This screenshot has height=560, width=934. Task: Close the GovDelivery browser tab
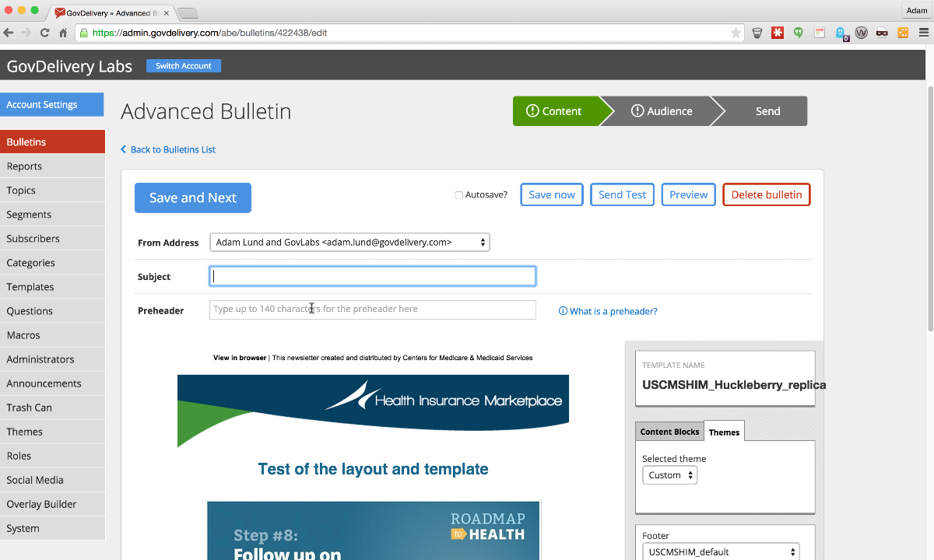tap(166, 13)
